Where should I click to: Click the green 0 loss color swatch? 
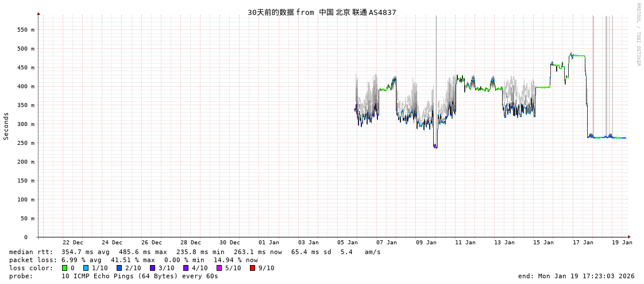[64, 268]
